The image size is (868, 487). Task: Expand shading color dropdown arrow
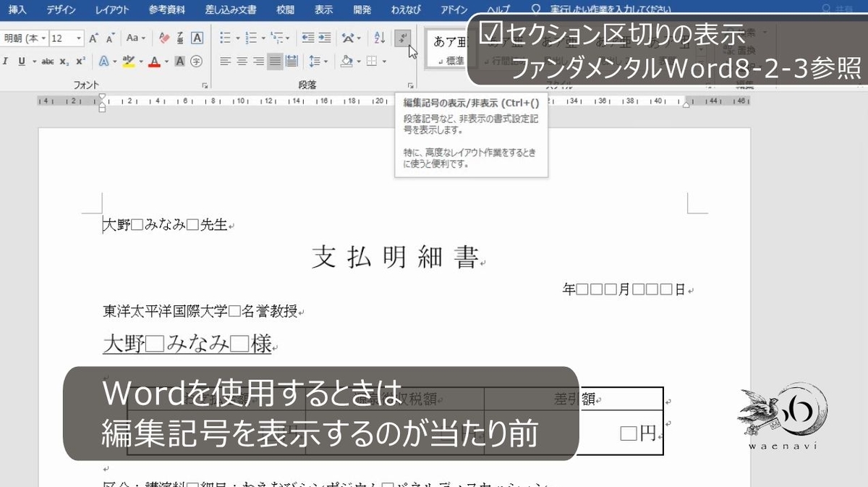[x=359, y=62]
